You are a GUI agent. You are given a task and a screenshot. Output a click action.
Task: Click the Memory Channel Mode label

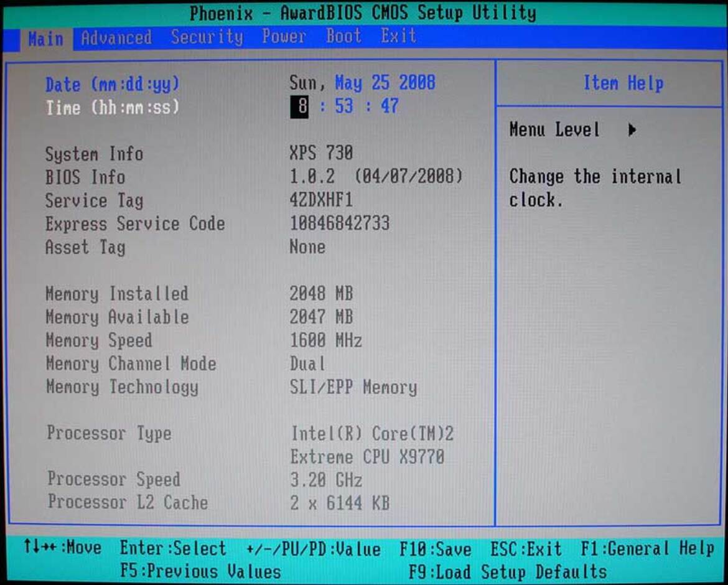point(131,364)
